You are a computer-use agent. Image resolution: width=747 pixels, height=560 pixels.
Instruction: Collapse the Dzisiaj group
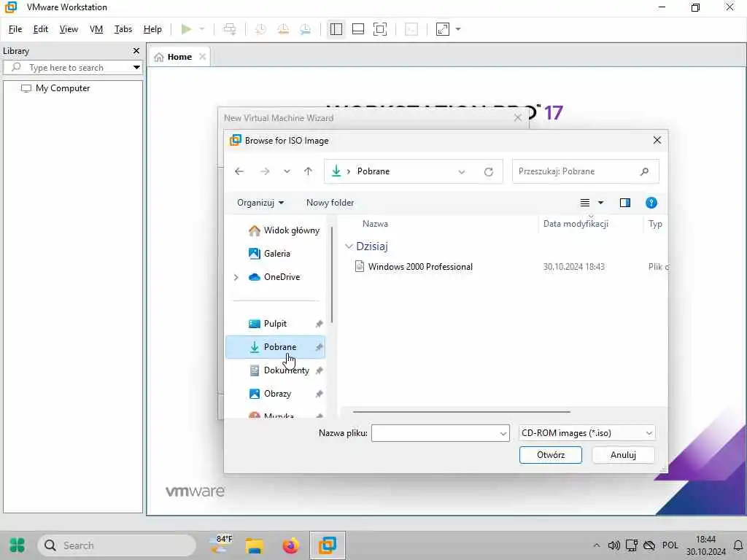[349, 246]
